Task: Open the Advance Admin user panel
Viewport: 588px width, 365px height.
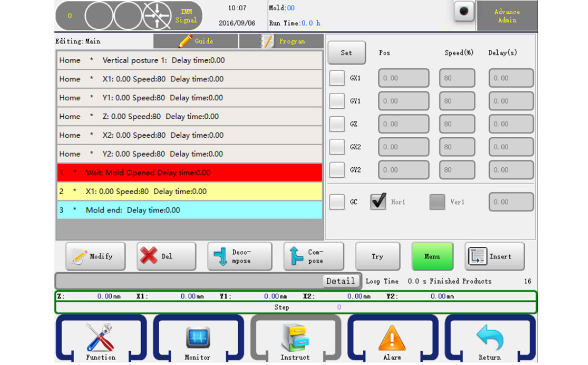Action: pos(507,16)
